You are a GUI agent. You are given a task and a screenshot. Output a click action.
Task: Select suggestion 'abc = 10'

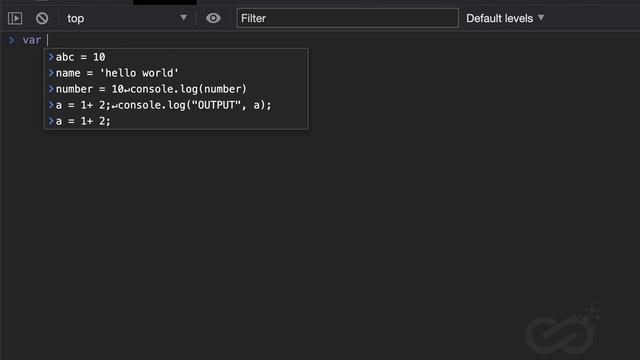coord(176,57)
